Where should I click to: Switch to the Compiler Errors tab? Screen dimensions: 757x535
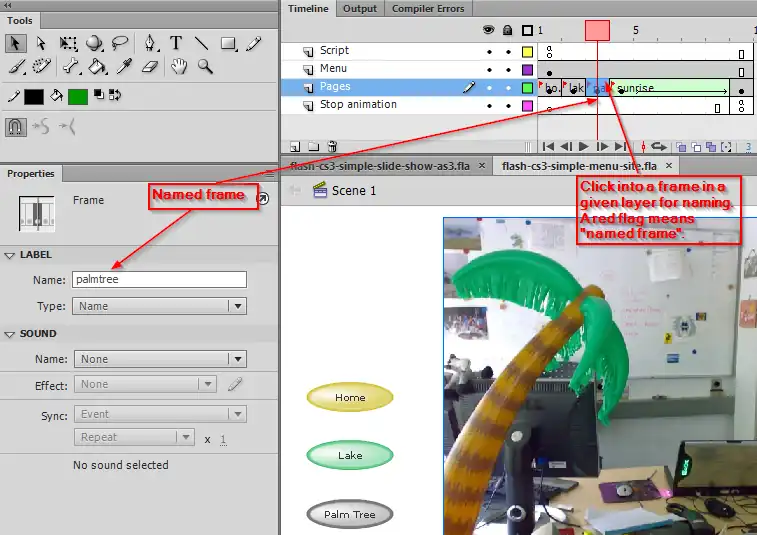tap(427, 9)
